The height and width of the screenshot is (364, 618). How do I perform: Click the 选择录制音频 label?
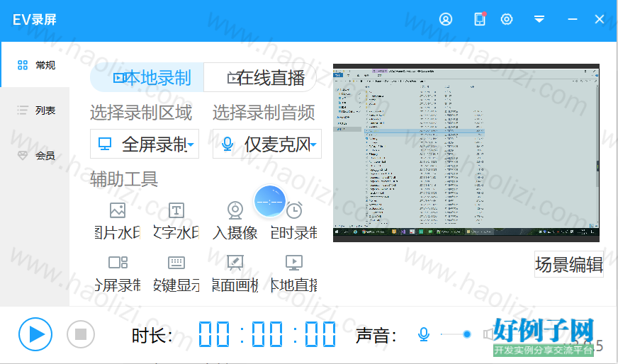pos(264,113)
